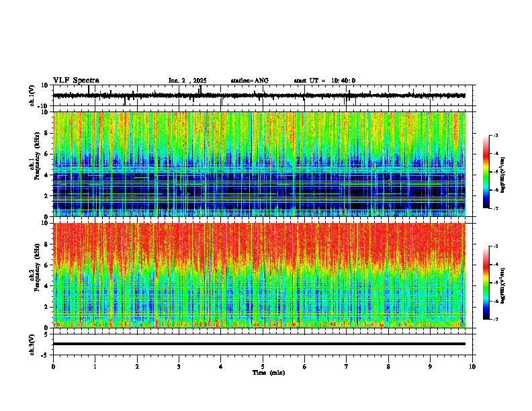Click the ch.1(V) waveform axis label
Viewport: 532px width, 411px height.
32,95
